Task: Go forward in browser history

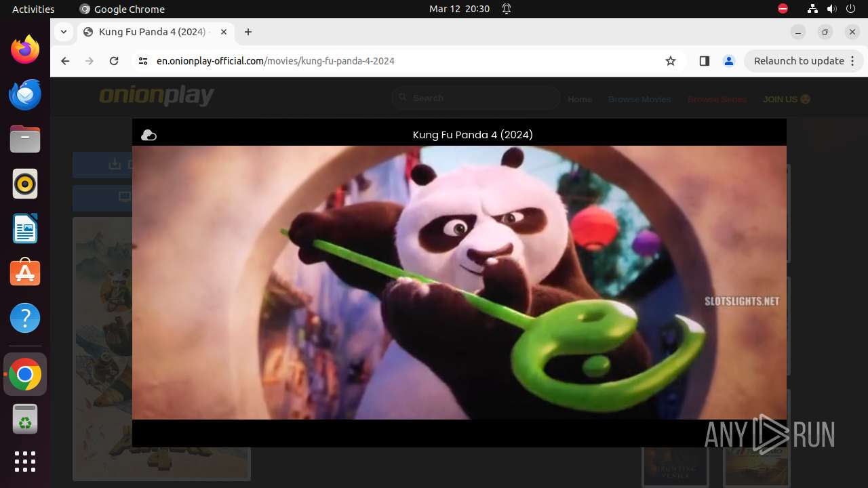Action: tap(90, 61)
